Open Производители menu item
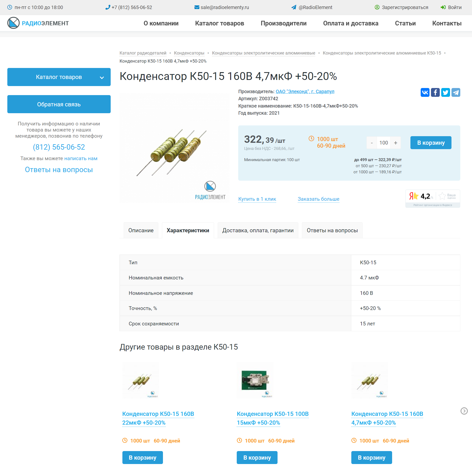This screenshot has width=472, height=476. pyautogui.click(x=283, y=23)
